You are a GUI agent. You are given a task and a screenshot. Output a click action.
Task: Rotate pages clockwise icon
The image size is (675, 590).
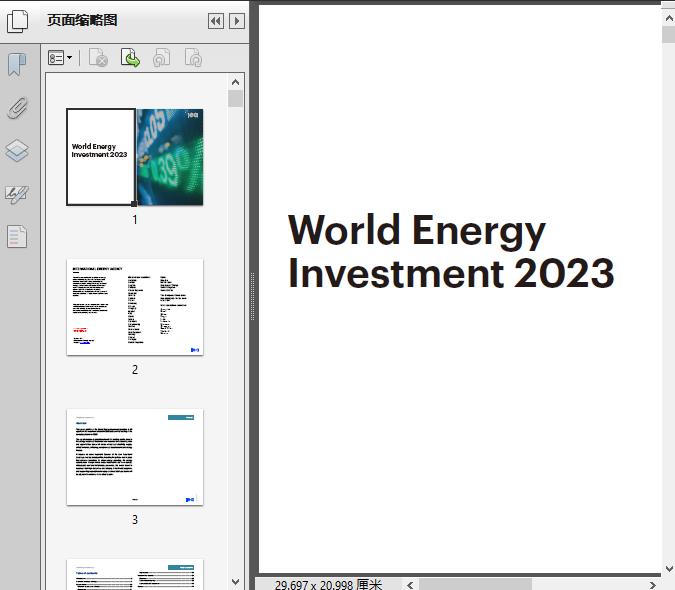(193, 58)
